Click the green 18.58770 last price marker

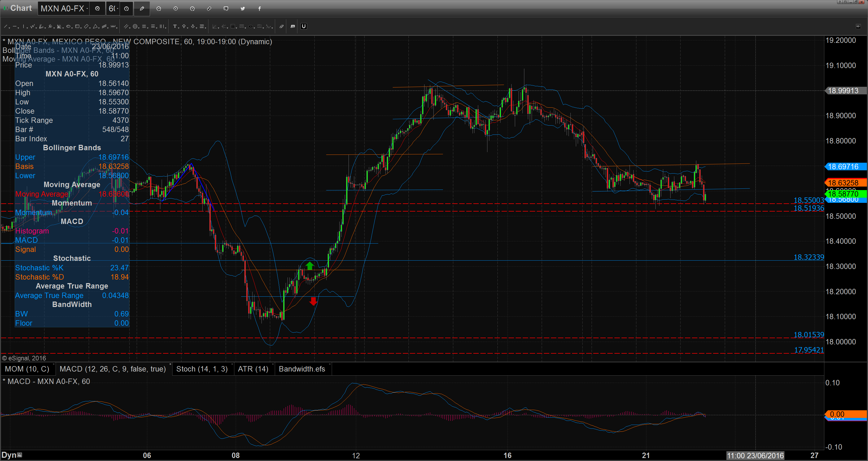click(x=845, y=194)
